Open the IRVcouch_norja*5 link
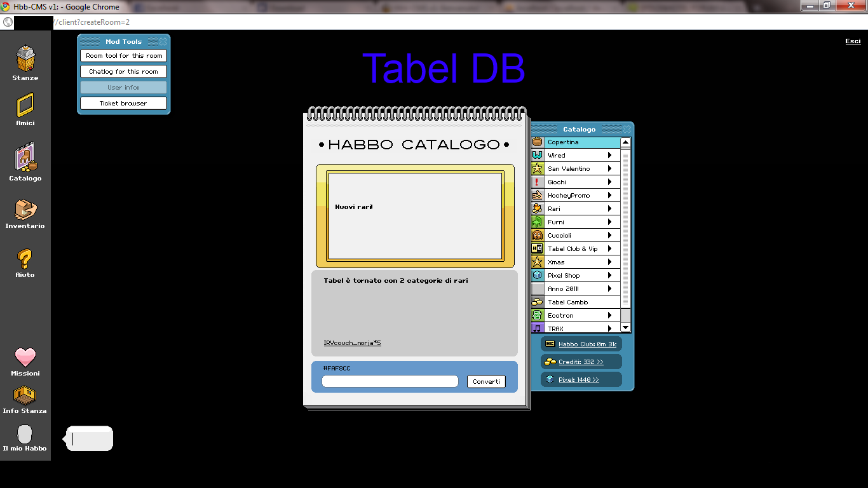This screenshot has width=868, height=488. (352, 343)
